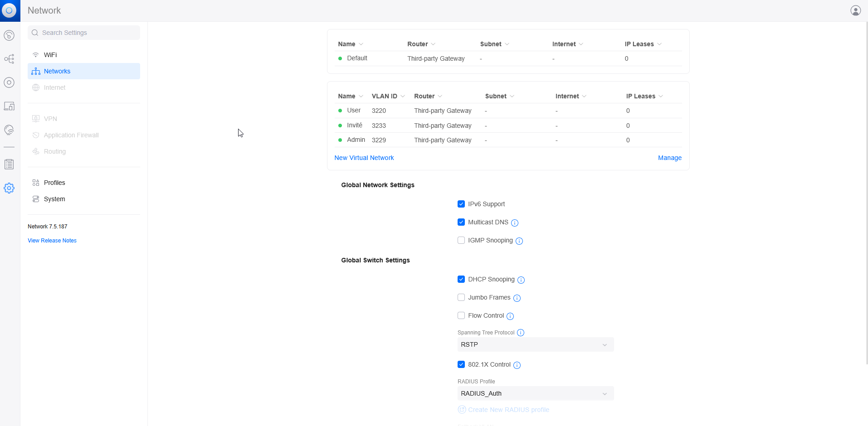Open the user account icon
Screen dimensions: 868x426
855,10
